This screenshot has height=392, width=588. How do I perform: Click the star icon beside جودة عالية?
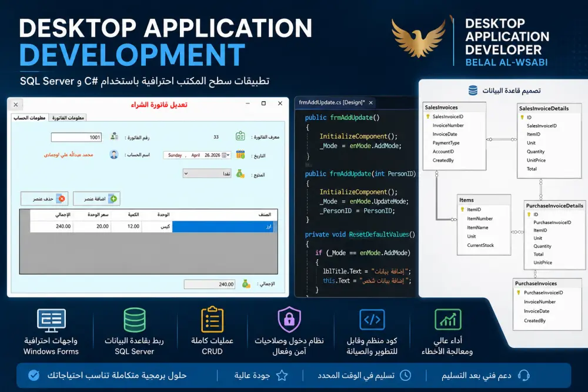click(282, 375)
